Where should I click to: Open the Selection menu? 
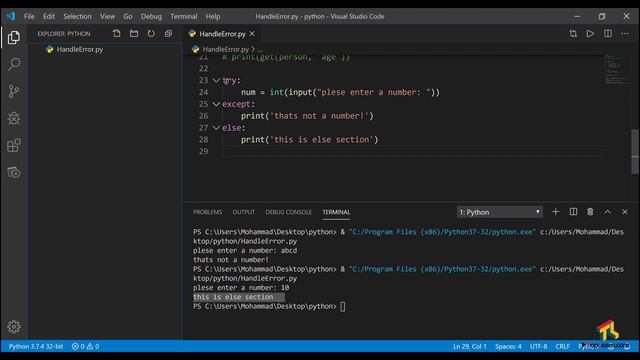coord(77,16)
